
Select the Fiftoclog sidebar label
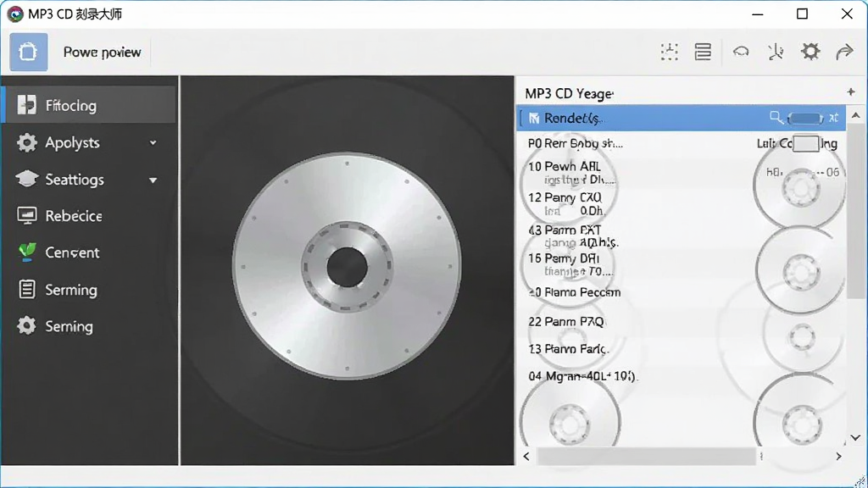(x=71, y=105)
